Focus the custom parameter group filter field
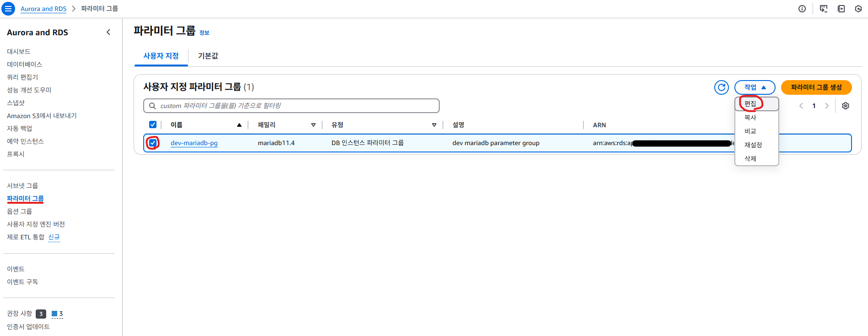Viewport: 868px width, 336px height. (291, 106)
